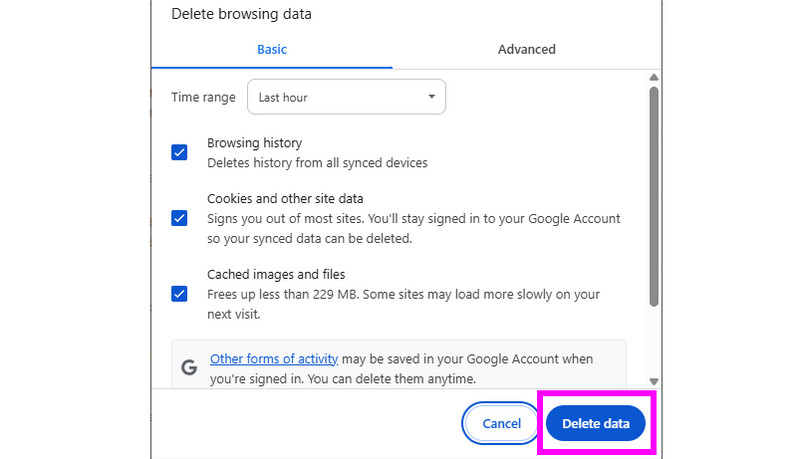Uncheck the Browsing history checkbox
800x459 pixels.
(179, 152)
